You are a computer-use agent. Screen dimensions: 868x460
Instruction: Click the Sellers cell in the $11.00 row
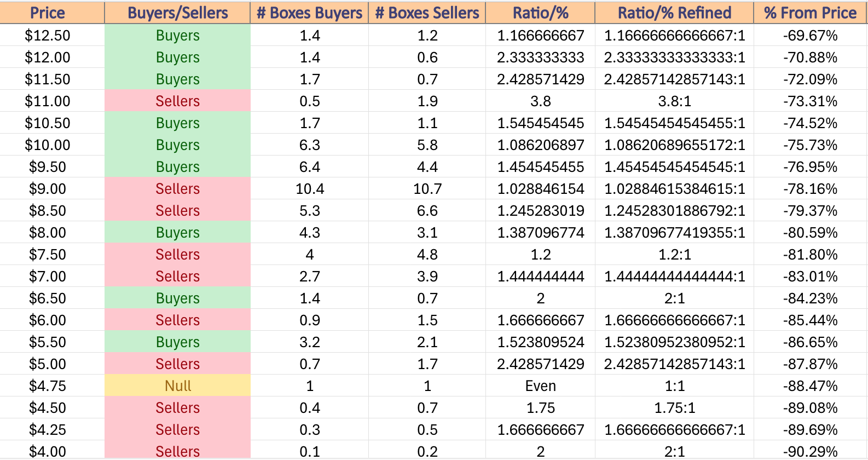tap(177, 101)
